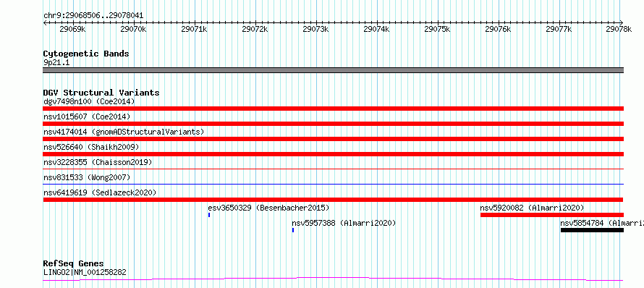
Task: Click the 29075k ruler tick label
Action: (x=437, y=29)
